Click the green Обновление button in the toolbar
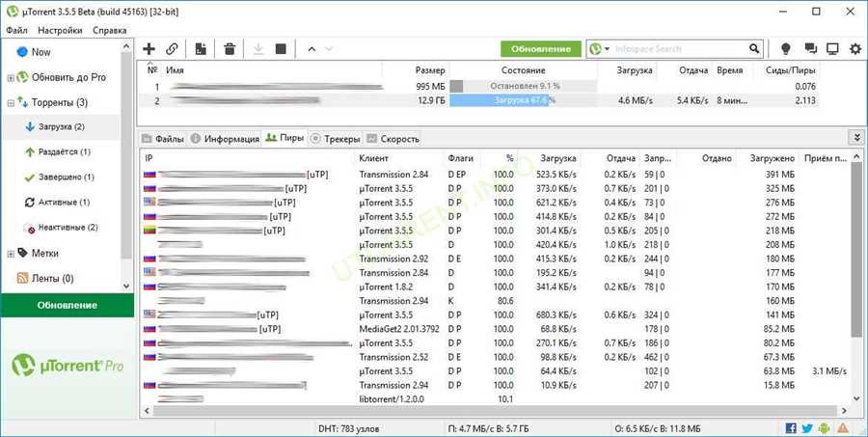The image size is (868, 437). [540, 48]
